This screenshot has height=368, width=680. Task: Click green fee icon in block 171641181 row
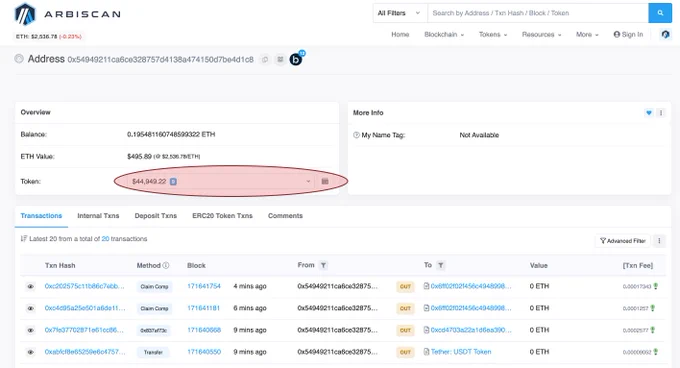click(x=653, y=308)
